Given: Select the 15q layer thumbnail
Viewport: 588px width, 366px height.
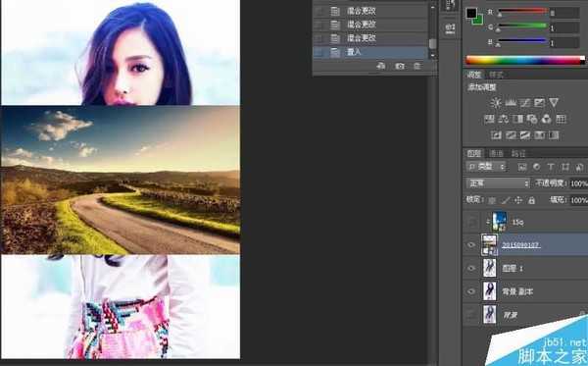Looking at the screenshot, I should click(500, 222).
